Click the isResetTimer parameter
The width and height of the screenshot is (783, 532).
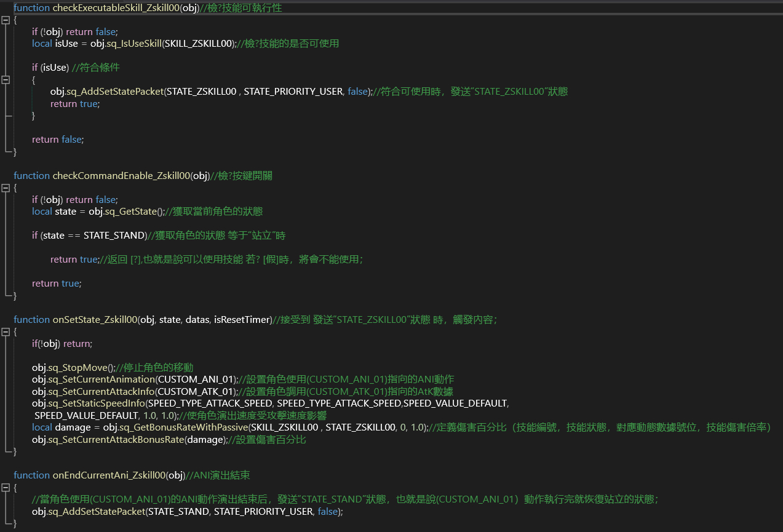tap(242, 320)
